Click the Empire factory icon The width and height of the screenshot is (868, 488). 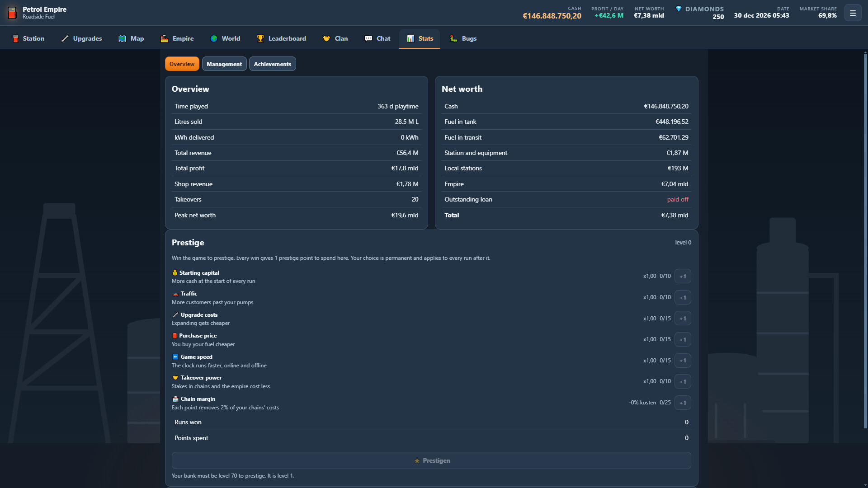click(x=164, y=38)
